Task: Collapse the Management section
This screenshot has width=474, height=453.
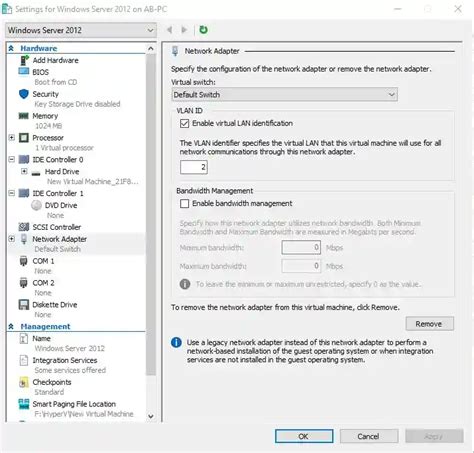Action: [11, 327]
